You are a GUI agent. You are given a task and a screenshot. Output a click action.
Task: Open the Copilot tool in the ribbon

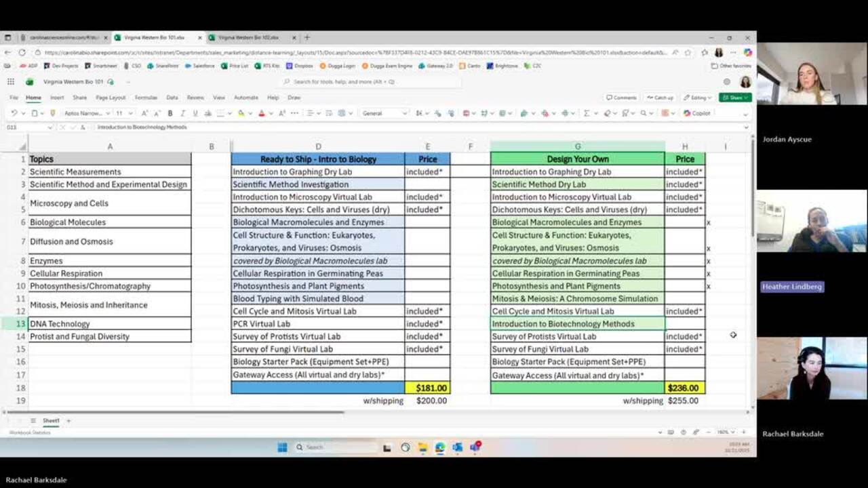tap(696, 113)
